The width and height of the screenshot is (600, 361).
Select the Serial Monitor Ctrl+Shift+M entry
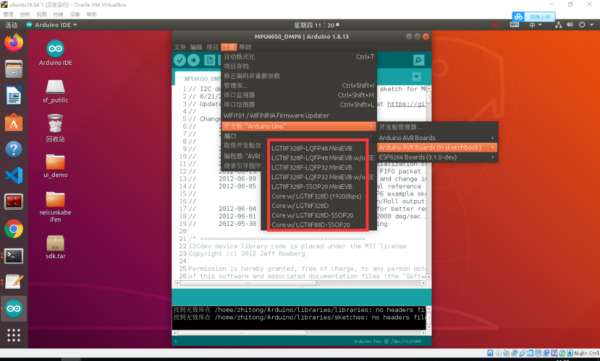299,95
